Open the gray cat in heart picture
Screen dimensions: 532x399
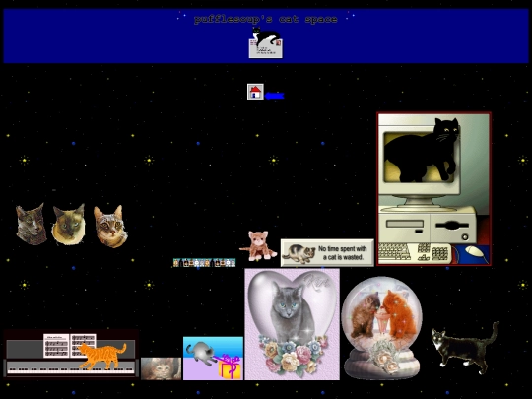pos(293,324)
